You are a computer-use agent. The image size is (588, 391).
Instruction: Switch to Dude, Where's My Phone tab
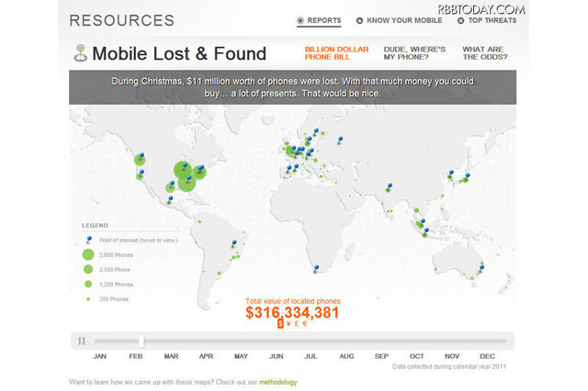coord(409,52)
